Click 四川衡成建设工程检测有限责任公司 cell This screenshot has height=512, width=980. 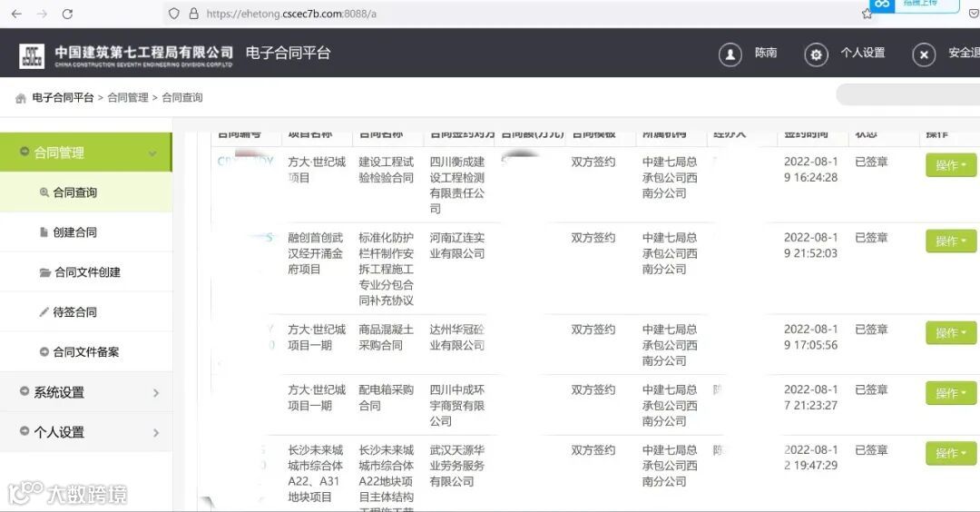pyautogui.click(x=456, y=185)
